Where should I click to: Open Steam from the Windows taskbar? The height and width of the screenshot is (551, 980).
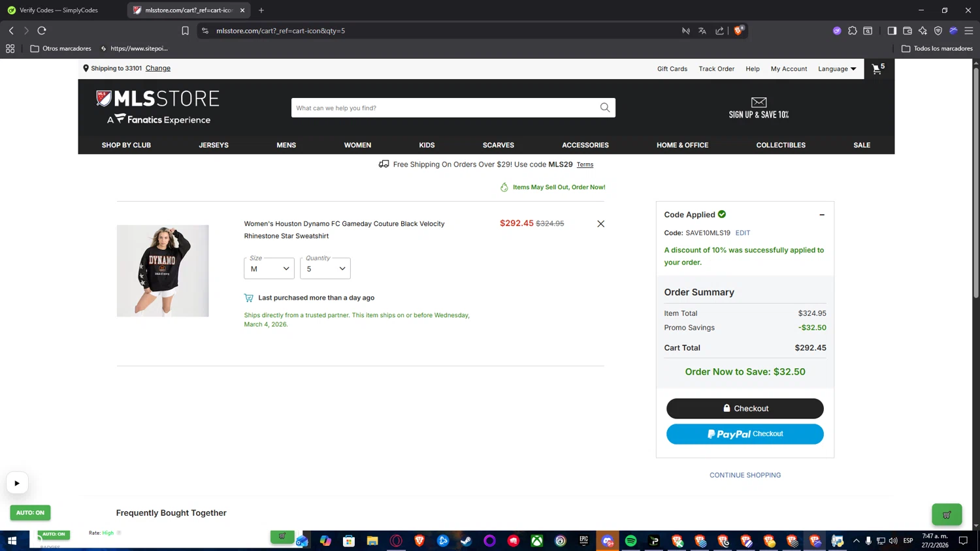point(466,541)
